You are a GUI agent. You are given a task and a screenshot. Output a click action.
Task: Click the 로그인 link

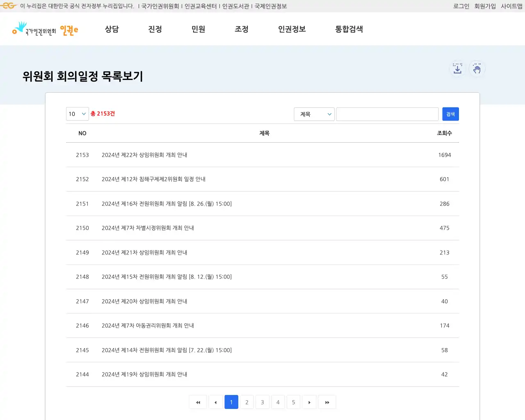pos(461,6)
